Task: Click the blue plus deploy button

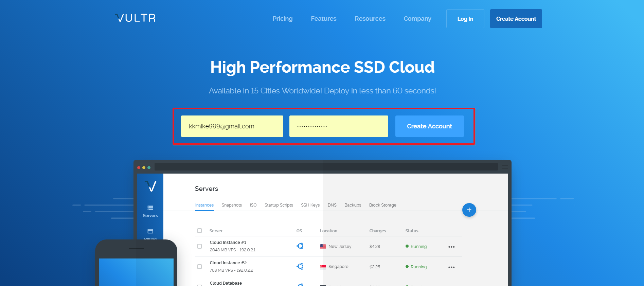Action: tap(469, 210)
